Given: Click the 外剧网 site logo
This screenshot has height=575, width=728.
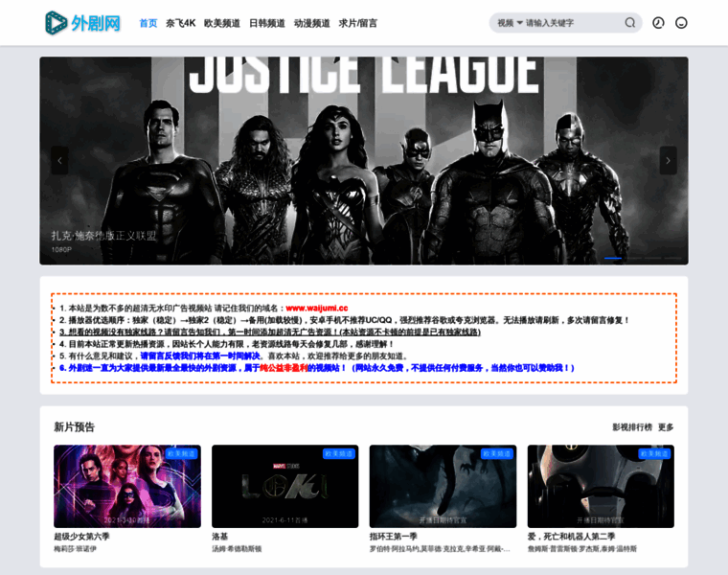Looking at the screenshot, I should (83, 23).
